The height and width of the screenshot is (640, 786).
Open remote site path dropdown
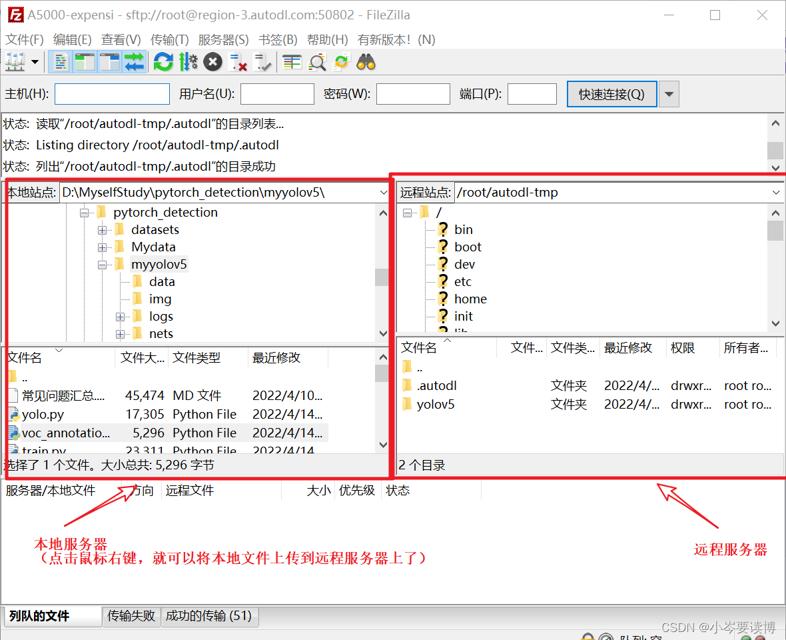[x=776, y=192]
